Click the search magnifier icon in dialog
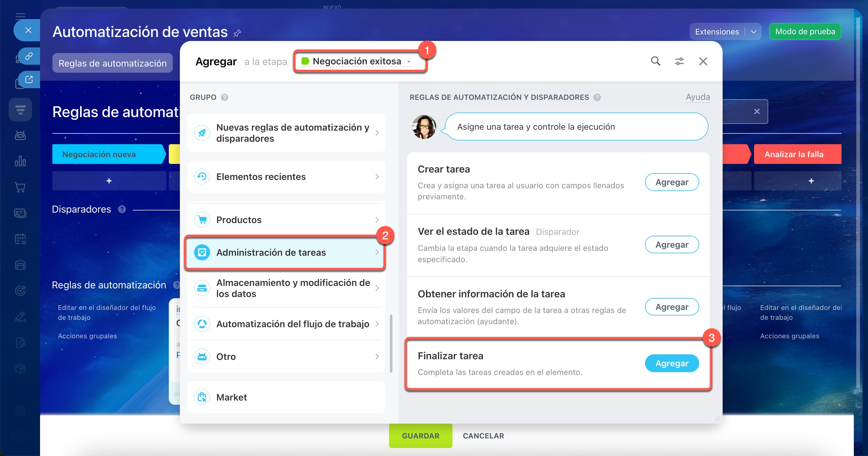The width and height of the screenshot is (868, 456). pyautogui.click(x=655, y=61)
